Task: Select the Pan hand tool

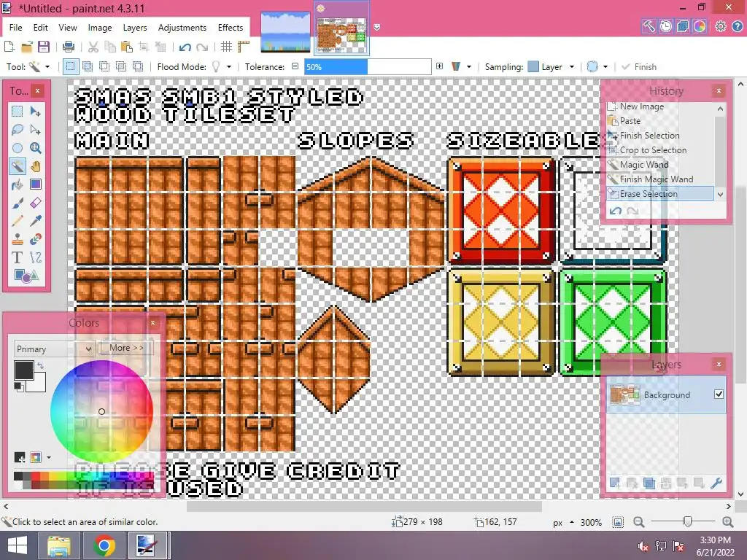Action: click(x=35, y=166)
